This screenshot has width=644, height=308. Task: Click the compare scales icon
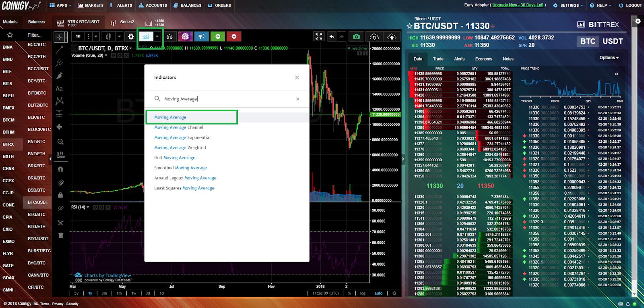click(x=169, y=36)
